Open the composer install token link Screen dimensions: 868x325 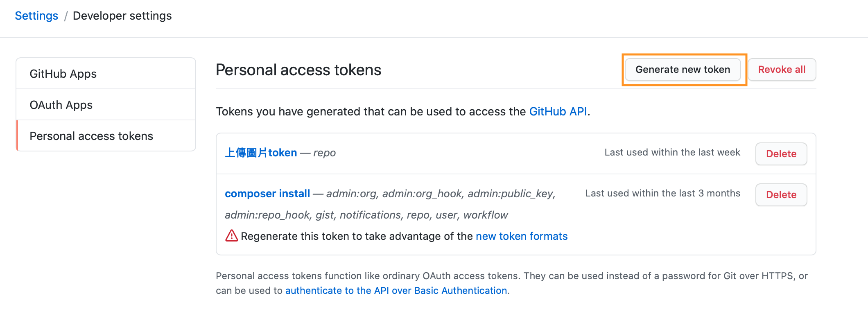point(267,194)
